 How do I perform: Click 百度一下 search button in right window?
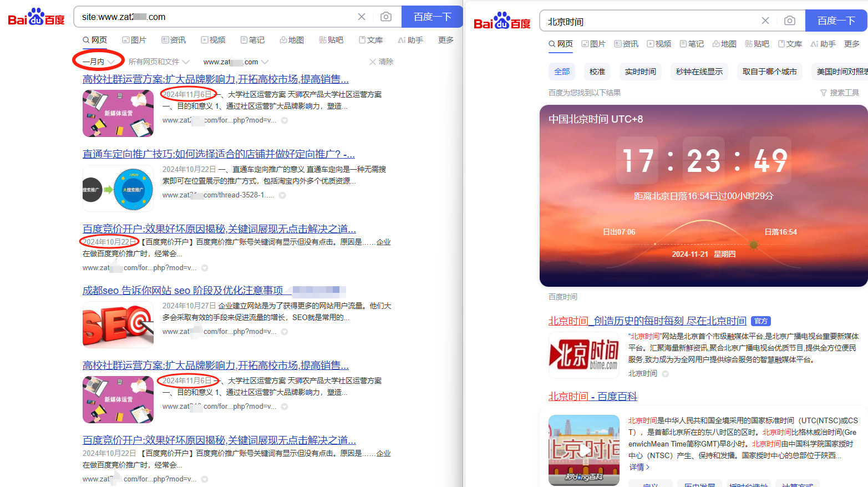[836, 21]
